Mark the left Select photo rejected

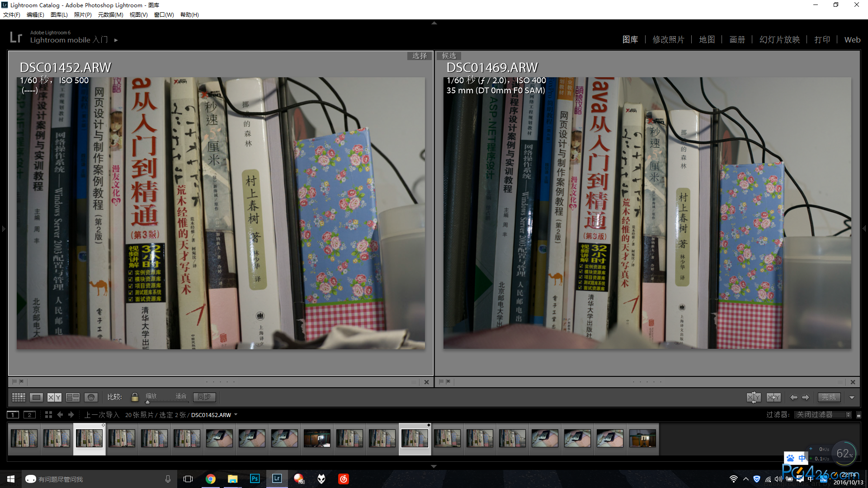[21, 381]
